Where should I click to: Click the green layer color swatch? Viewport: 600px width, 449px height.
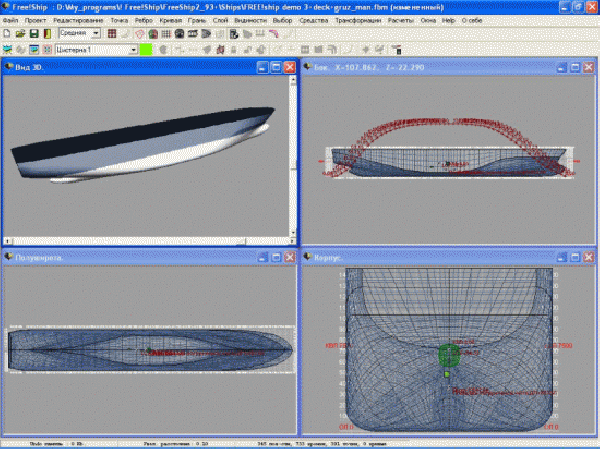(x=146, y=48)
